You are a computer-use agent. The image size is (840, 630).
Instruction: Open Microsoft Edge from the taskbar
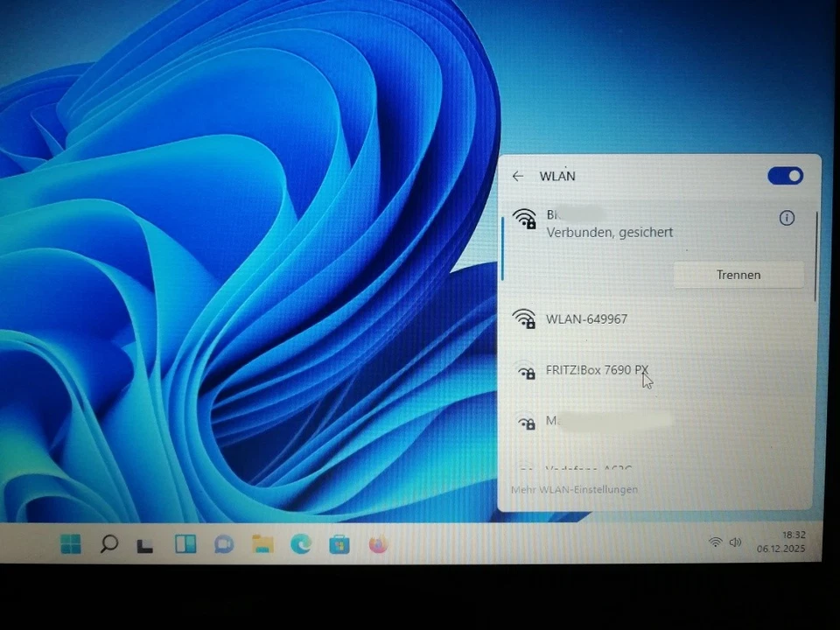[x=301, y=544]
